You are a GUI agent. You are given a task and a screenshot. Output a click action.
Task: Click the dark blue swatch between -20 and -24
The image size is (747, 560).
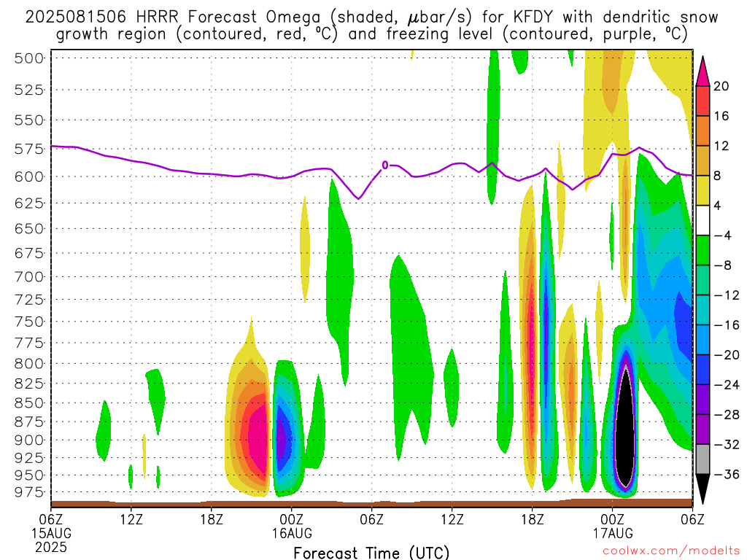click(x=703, y=370)
